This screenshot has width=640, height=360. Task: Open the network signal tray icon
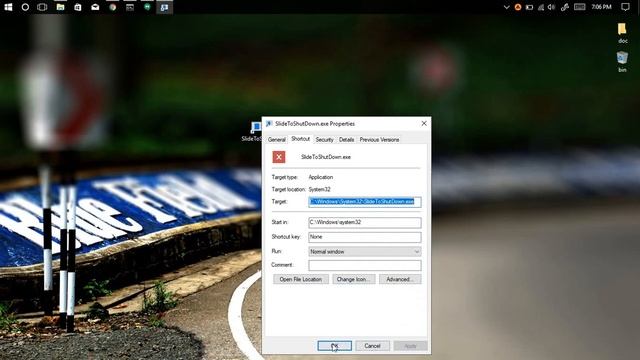[x=541, y=7]
